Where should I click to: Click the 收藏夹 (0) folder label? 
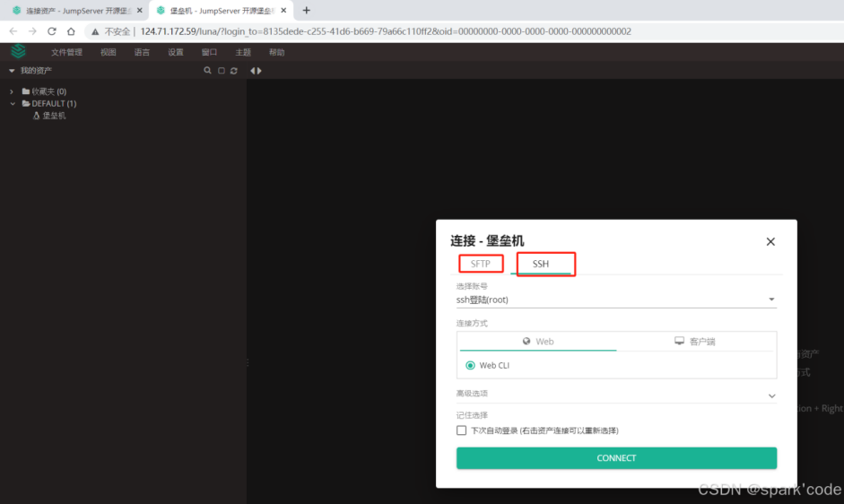click(x=49, y=91)
